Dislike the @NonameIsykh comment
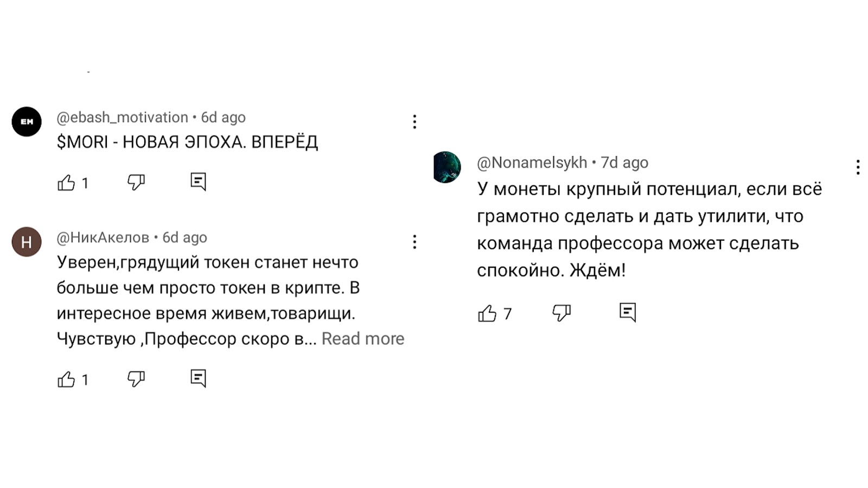The height and width of the screenshot is (488, 868). [561, 313]
